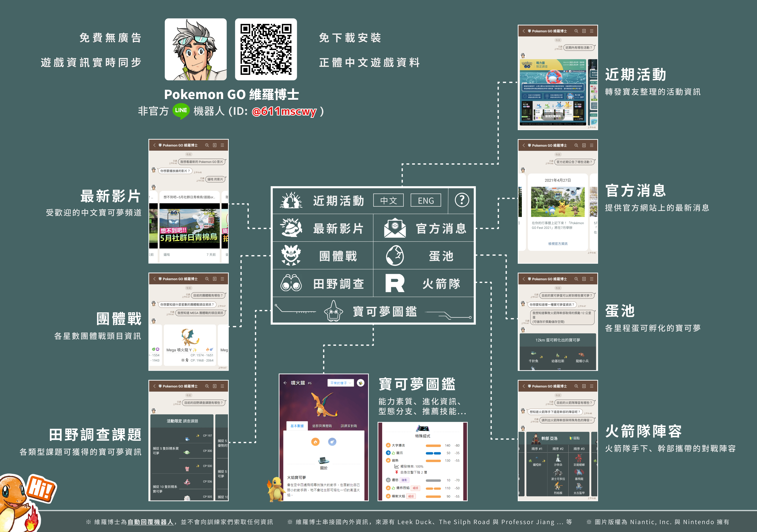Screen dimensions: 757x532
Task: Open hamburger menu in 最新影片 chat header
Action: pyautogui.click(x=223, y=145)
